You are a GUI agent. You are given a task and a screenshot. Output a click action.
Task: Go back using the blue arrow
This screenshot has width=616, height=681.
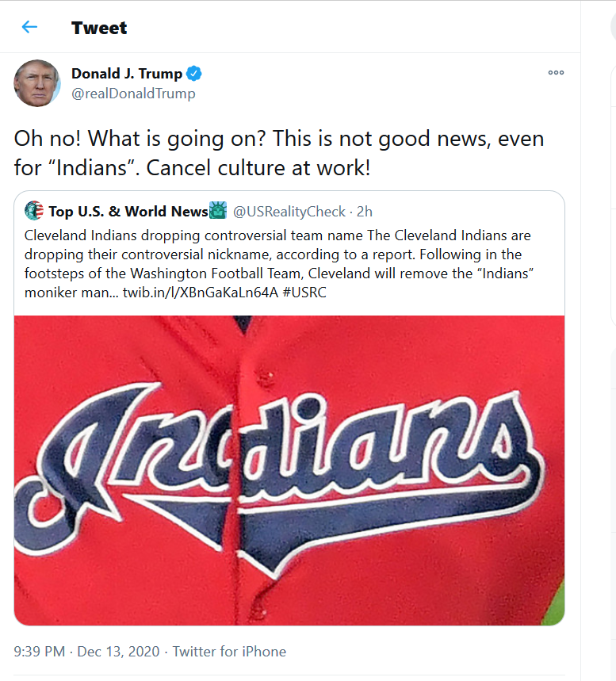click(x=29, y=27)
